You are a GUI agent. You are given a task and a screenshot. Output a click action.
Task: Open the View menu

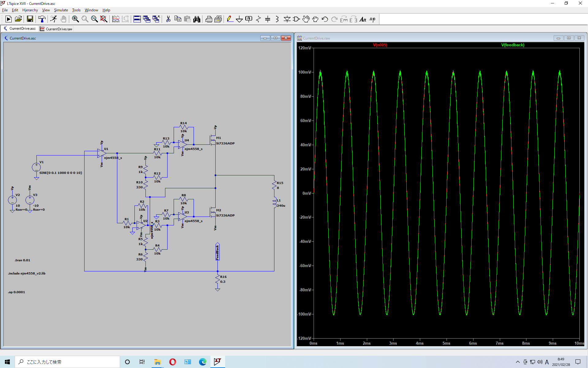tap(46, 10)
